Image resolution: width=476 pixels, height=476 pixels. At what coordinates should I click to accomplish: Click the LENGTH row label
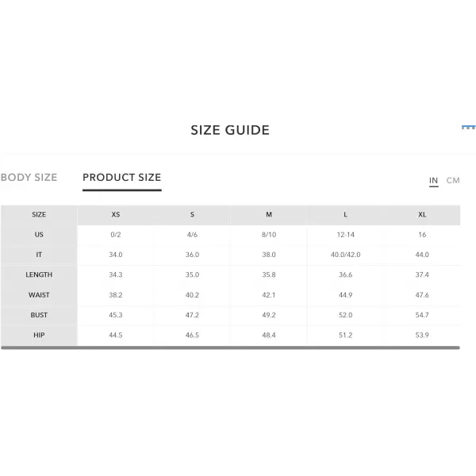click(x=39, y=274)
